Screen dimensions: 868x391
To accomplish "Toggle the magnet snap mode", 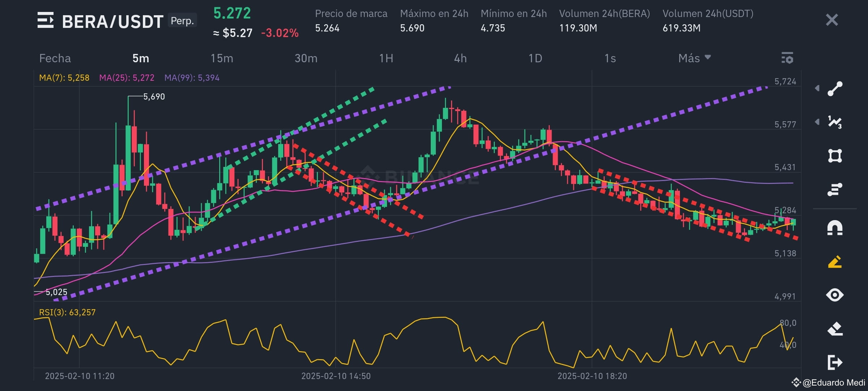I will pyautogui.click(x=835, y=228).
